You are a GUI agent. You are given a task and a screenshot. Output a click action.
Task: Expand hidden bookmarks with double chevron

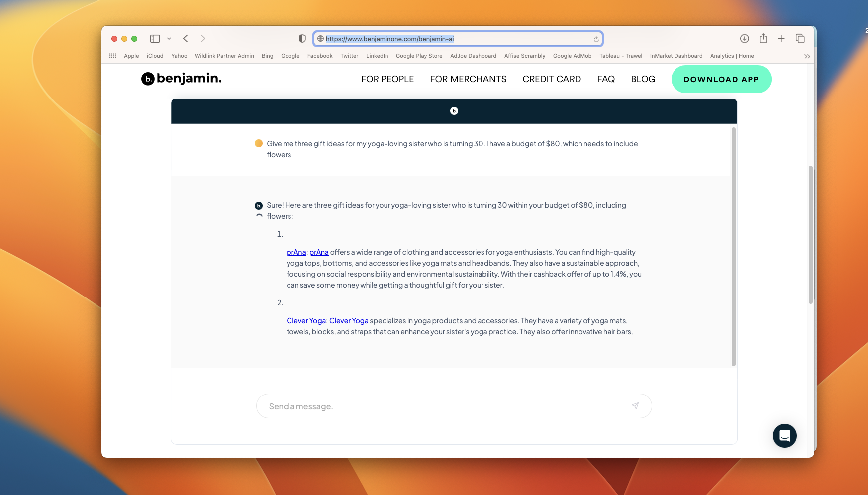coord(807,56)
